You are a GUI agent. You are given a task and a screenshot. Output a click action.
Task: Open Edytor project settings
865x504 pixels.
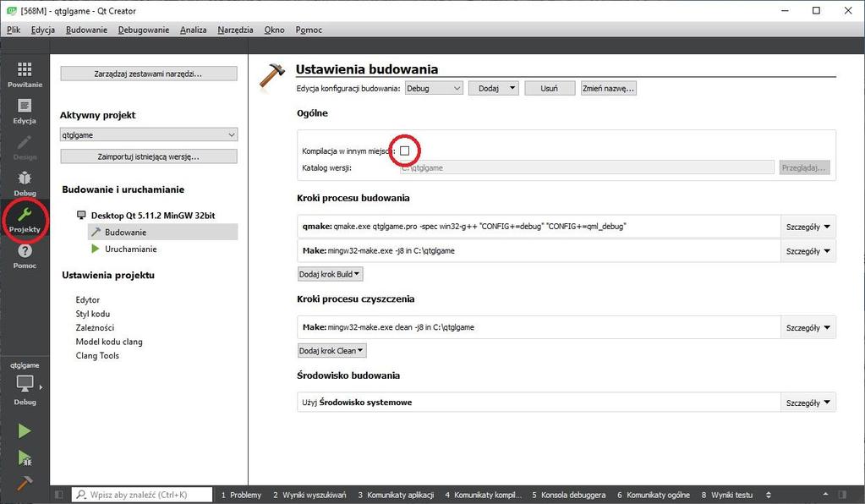click(88, 300)
